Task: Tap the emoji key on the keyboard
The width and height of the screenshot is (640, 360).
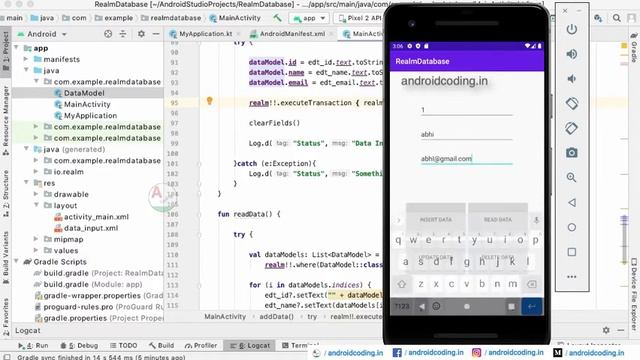Action: [x=436, y=306]
